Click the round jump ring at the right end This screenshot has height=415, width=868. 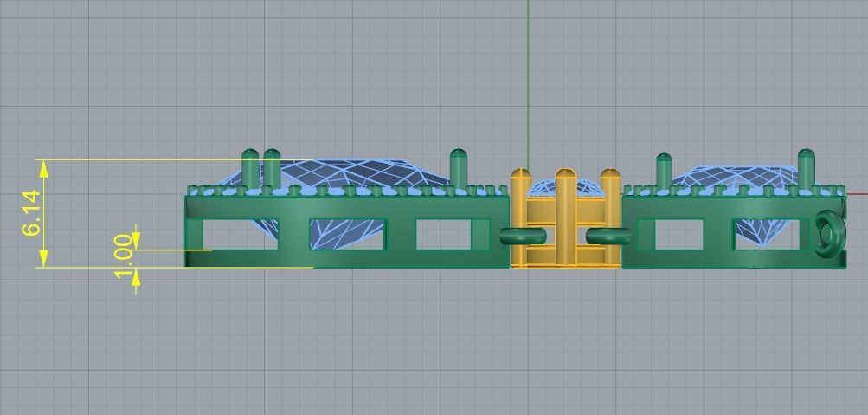tap(830, 233)
